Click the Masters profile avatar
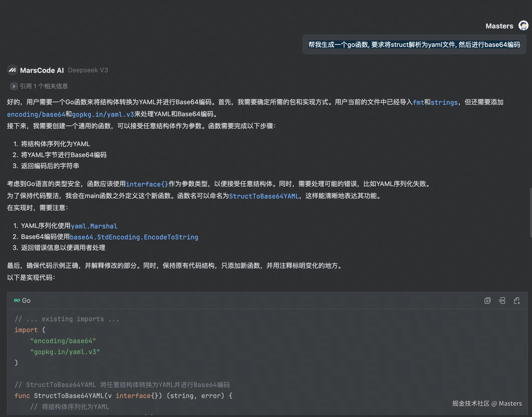Screen dimensions: 532x417 click(523, 25)
